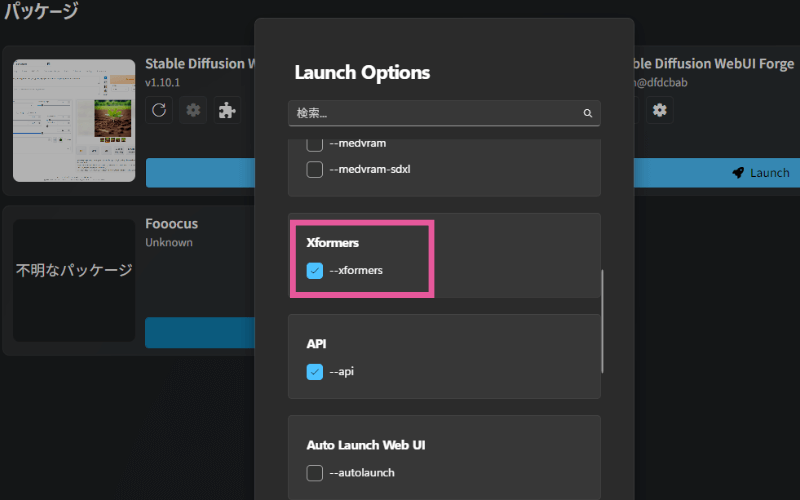Enable the --medvram checkbox

(x=315, y=144)
